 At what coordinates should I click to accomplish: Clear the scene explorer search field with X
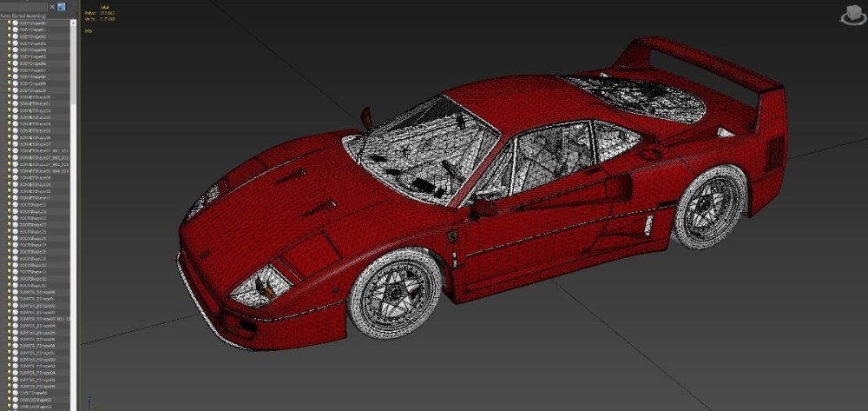pos(52,7)
